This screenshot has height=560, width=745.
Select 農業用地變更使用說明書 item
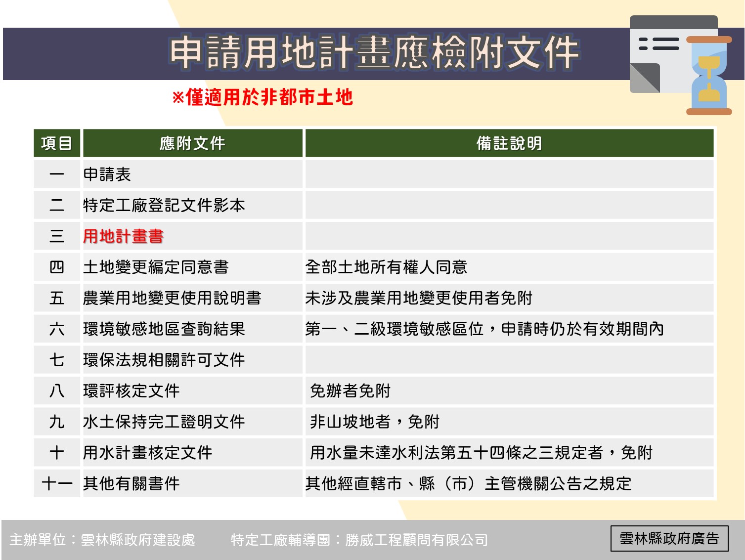[x=172, y=298]
